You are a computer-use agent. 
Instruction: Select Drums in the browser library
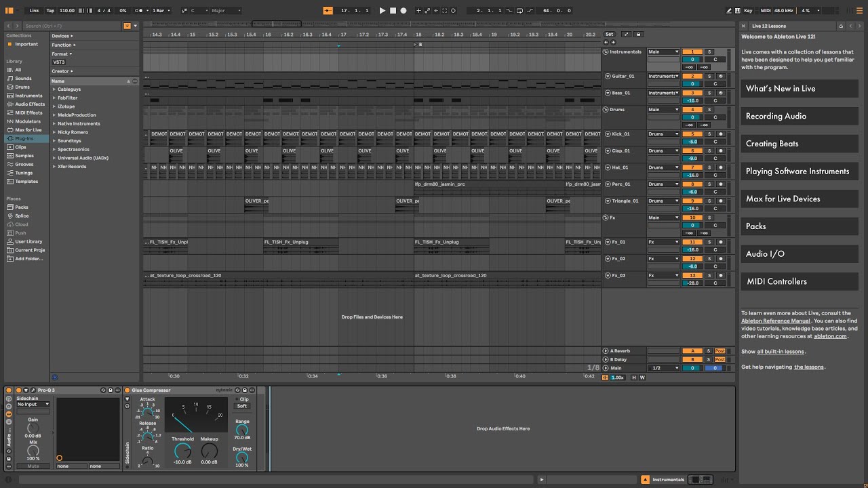[x=22, y=87]
